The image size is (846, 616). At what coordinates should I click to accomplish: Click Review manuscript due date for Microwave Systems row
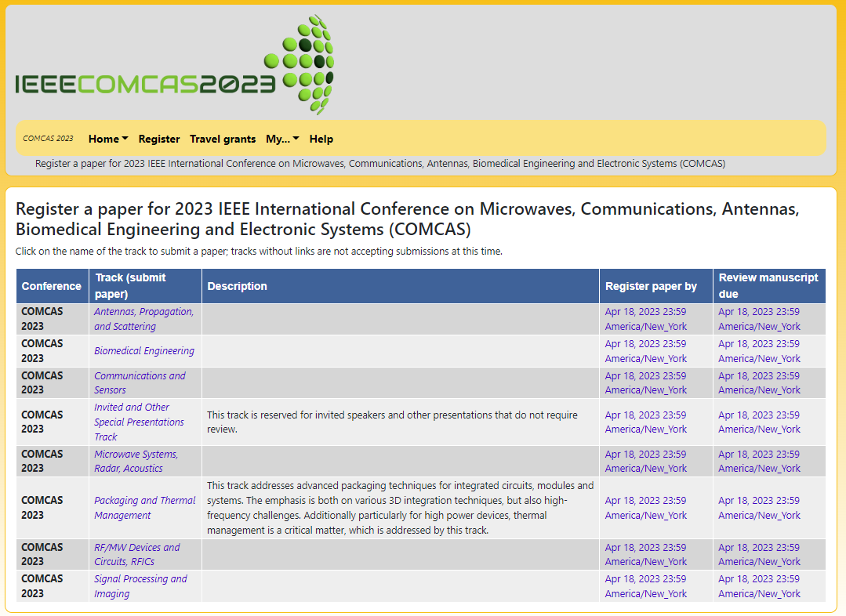759,461
